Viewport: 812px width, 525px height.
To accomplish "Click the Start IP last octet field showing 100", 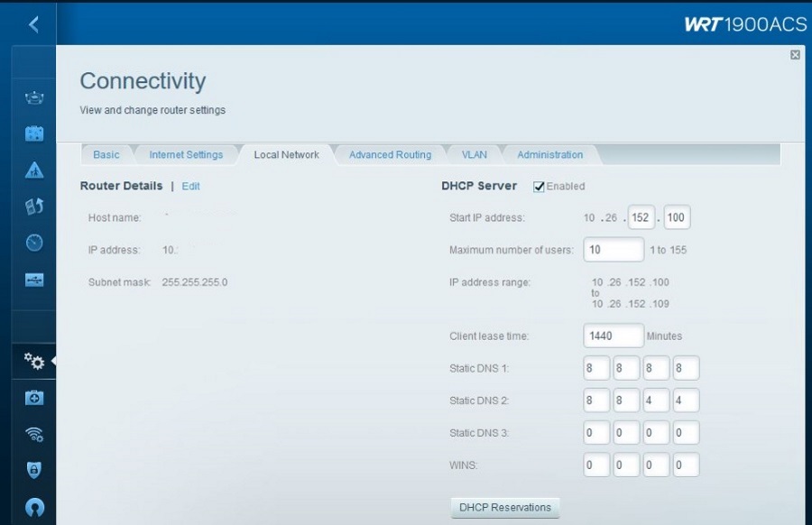I will point(677,217).
